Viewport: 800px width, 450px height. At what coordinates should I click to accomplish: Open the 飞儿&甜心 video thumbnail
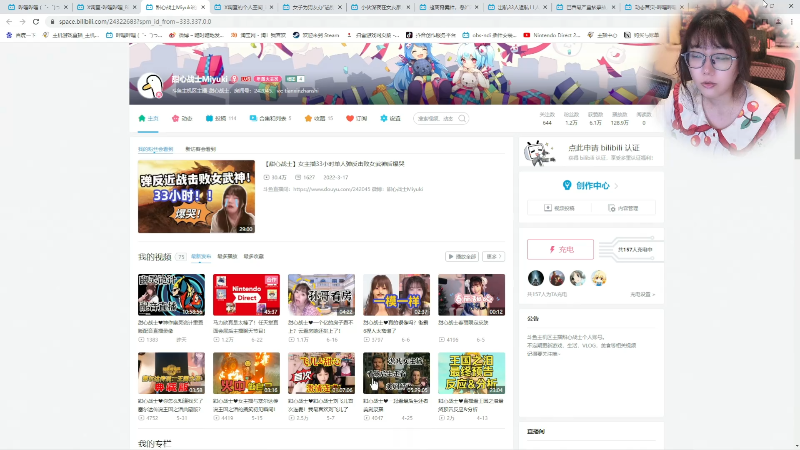click(x=321, y=373)
